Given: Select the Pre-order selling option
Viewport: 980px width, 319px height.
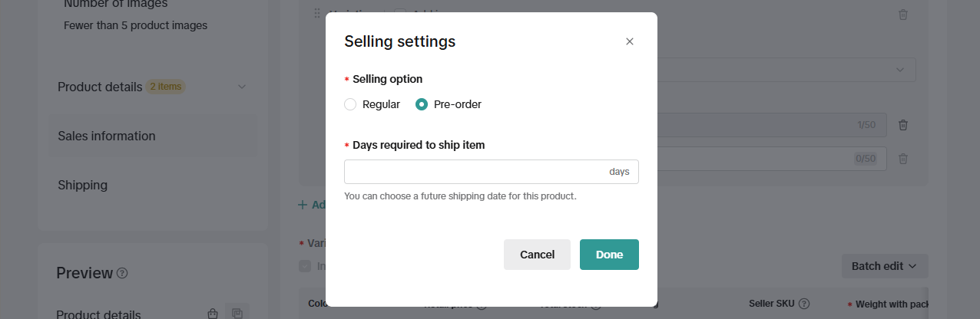Looking at the screenshot, I should pos(422,104).
